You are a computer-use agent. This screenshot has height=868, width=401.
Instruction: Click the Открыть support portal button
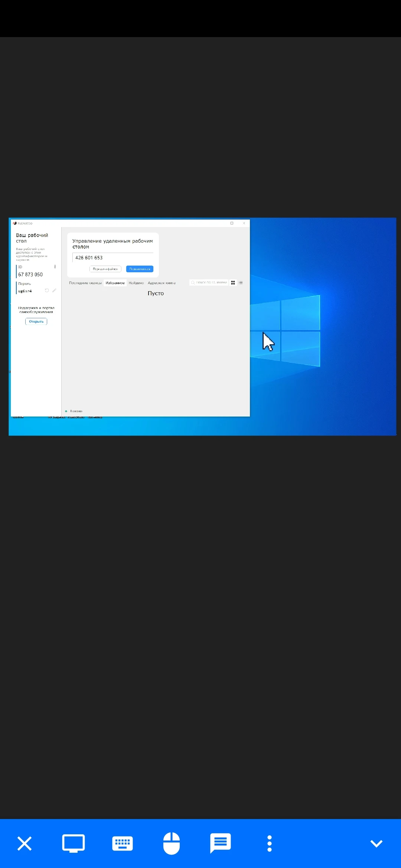pos(36,322)
